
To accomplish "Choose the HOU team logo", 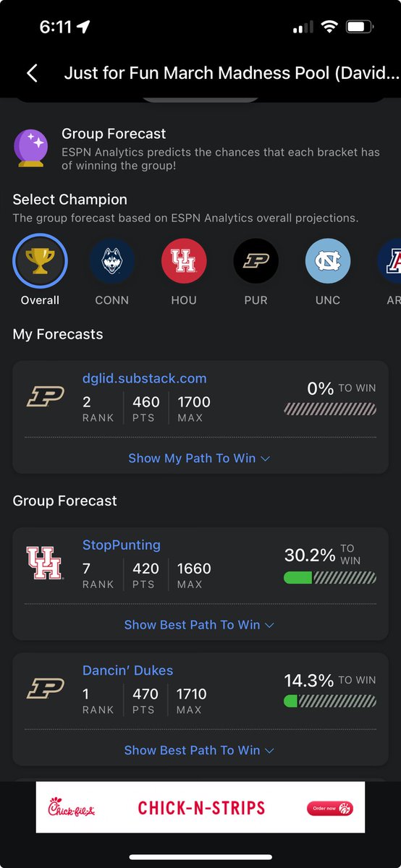I will (184, 261).
